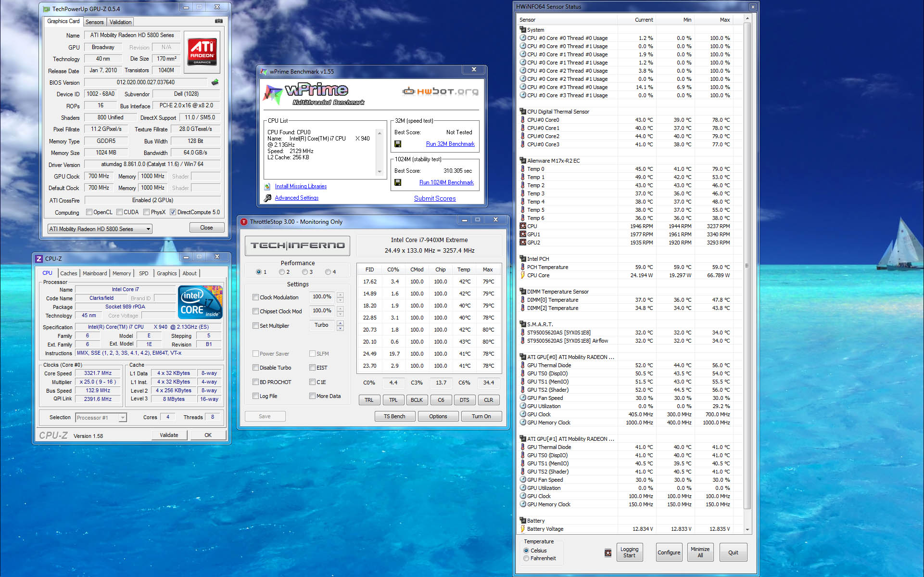Click the Max column header in HWiNFO

pos(714,20)
